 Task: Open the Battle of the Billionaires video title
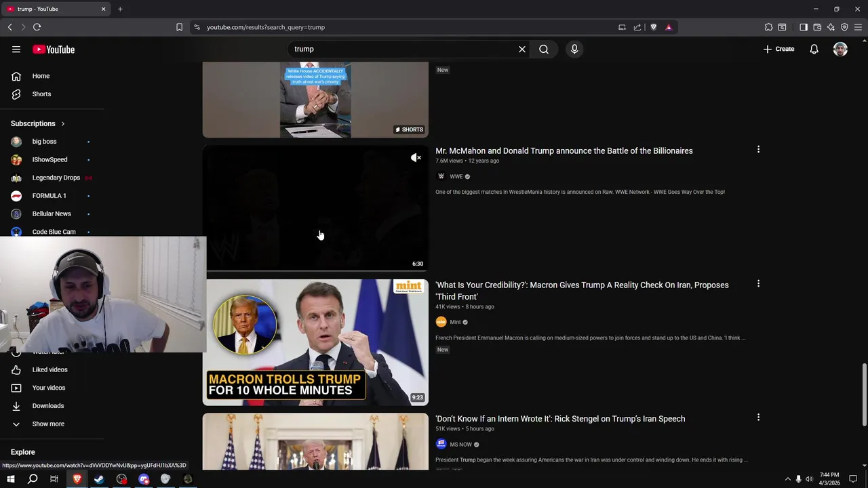click(564, 151)
